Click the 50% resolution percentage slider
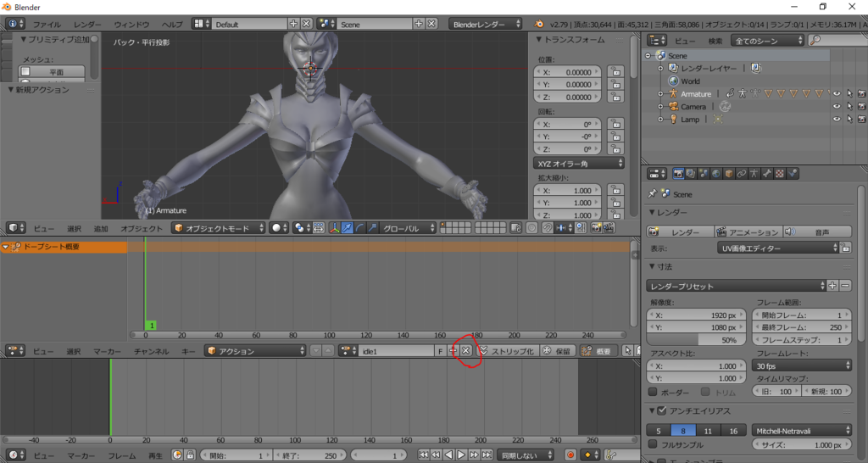Screen dimensions: 868x463 click(x=696, y=340)
